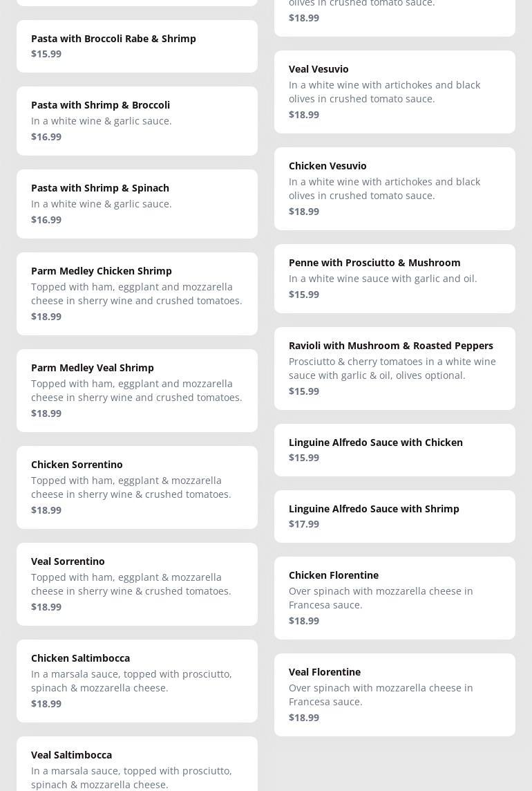This screenshot has height=791, width=532.
Task: Select Pasta with Shrimp & Broccoli
Action: (x=137, y=120)
